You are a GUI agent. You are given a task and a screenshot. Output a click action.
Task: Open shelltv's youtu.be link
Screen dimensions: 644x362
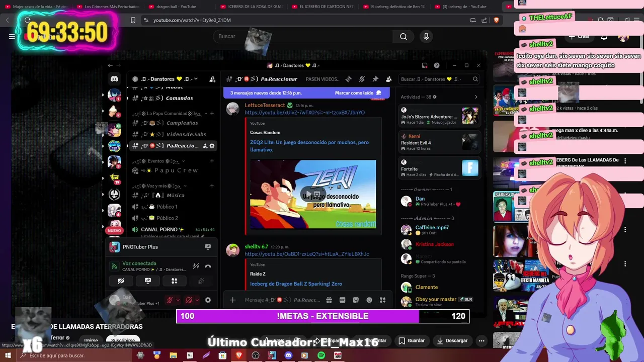[x=307, y=254]
